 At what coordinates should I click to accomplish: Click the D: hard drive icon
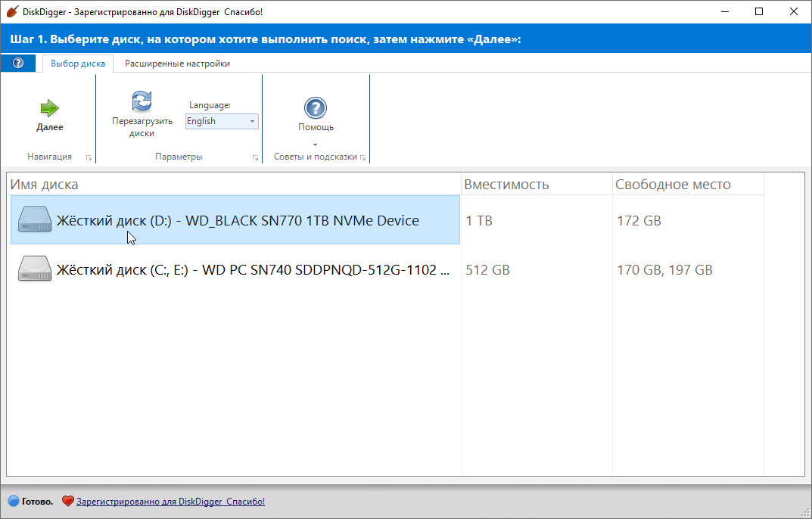click(35, 220)
